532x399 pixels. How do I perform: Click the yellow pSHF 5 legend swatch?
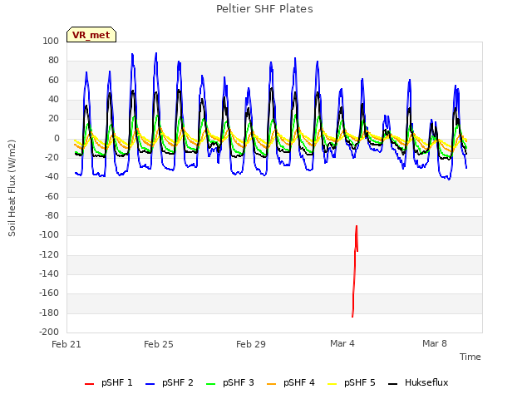332,384
